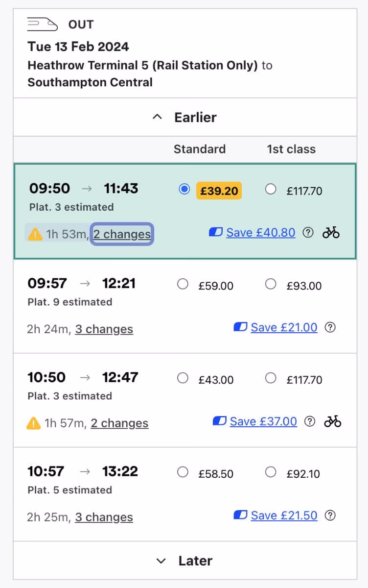This screenshot has width=368, height=588.
Task: Open the help icon next to Save £40.80
Action: [x=308, y=233]
